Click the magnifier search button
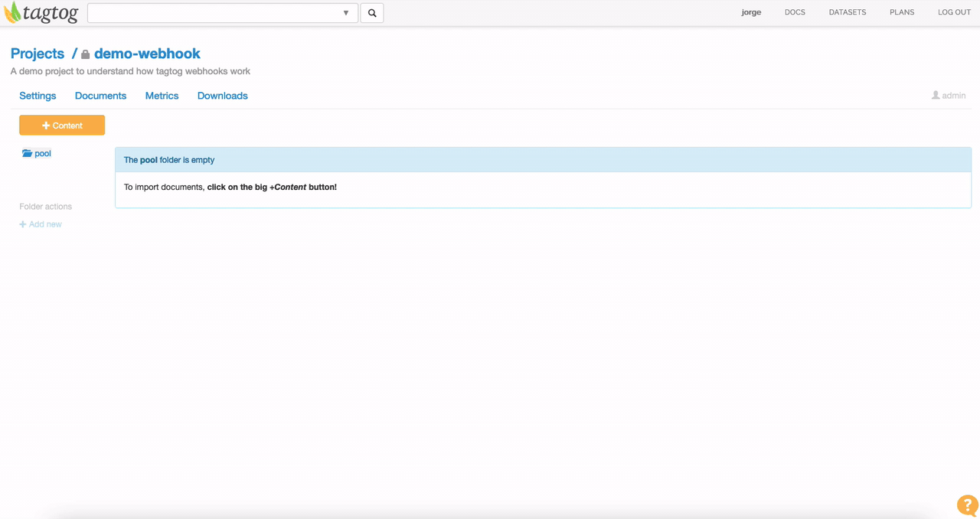The width and height of the screenshot is (980, 519). pyautogui.click(x=372, y=13)
